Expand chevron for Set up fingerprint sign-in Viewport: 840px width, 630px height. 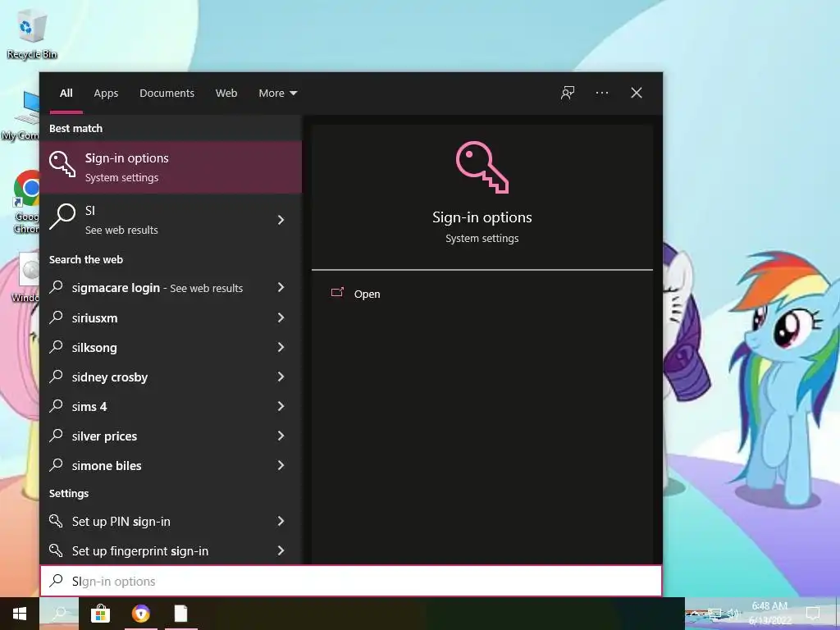281,550
